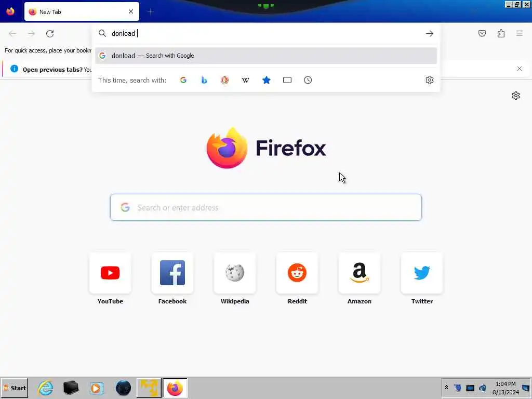The height and width of the screenshot is (399, 532).
Task: Open the dark globe taskbar icon
Action: 123,388
